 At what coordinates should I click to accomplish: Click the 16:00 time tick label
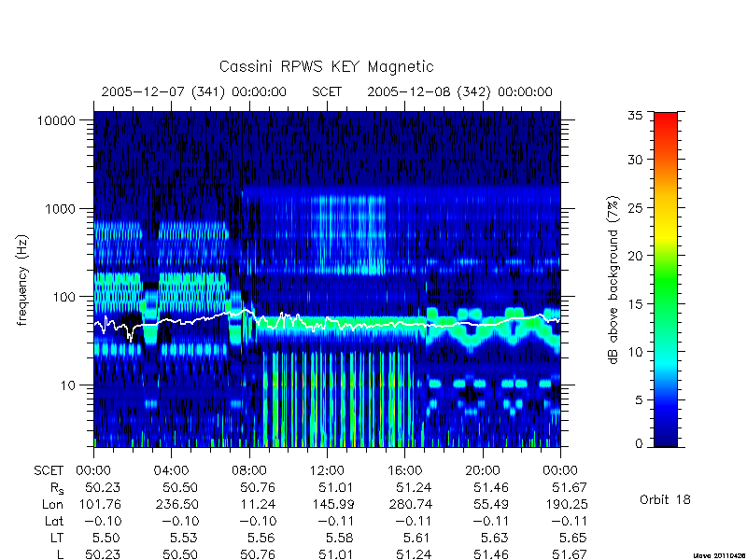click(x=404, y=470)
